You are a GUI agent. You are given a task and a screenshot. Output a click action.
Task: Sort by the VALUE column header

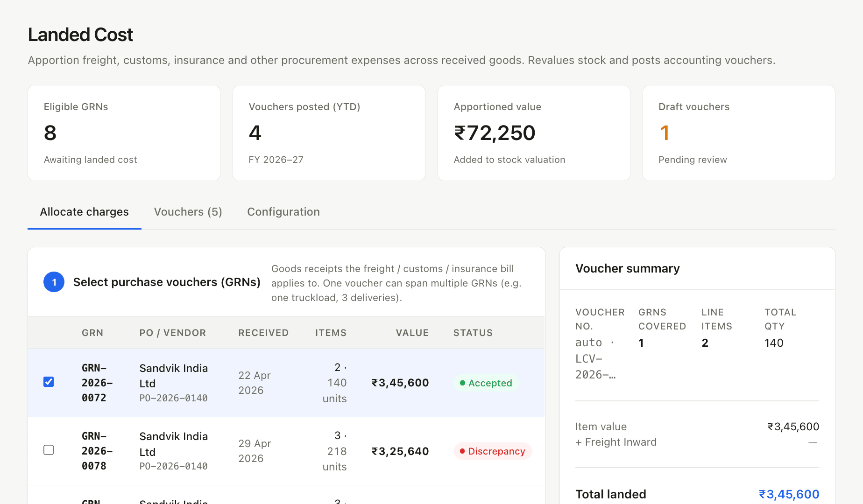pyautogui.click(x=412, y=333)
